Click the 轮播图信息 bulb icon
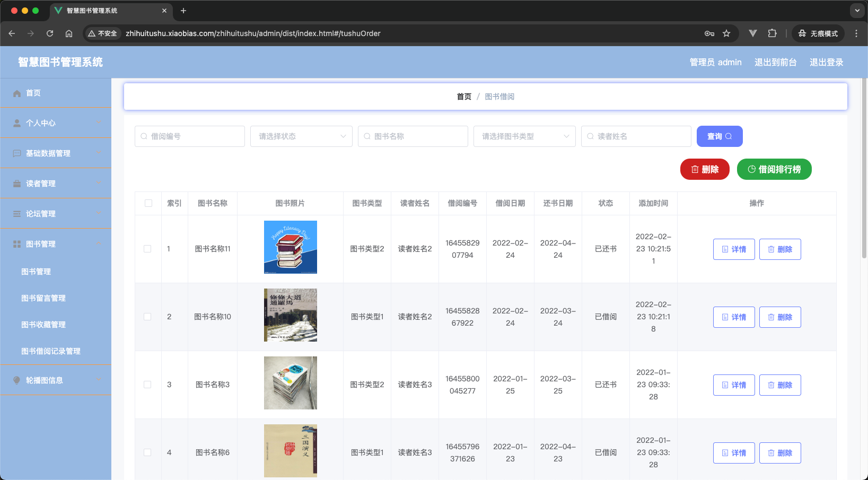Viewport: 868px width, 480px height. [17, 380]
